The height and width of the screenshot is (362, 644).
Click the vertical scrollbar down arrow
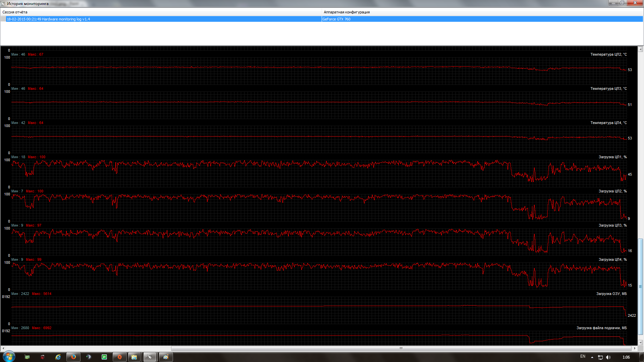(x=640, y=343)
